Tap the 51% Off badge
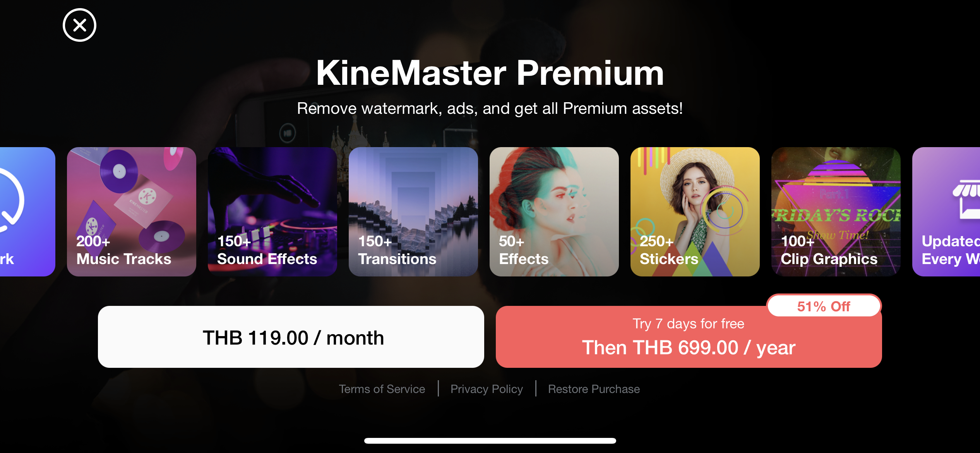 824,306
